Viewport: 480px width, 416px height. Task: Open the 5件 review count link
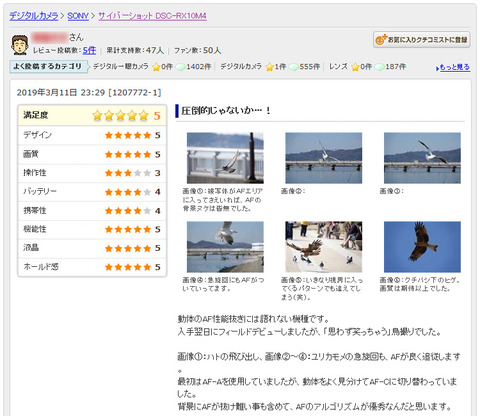(89, 50)
